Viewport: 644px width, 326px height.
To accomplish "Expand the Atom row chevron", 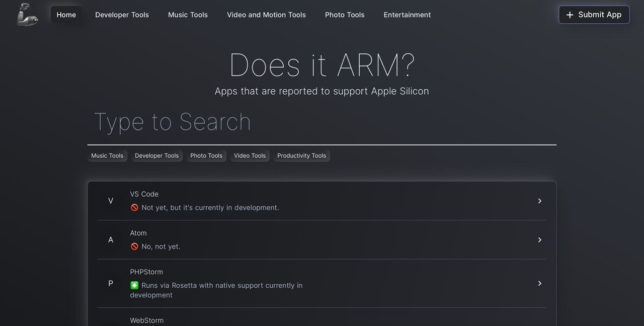I will click(539, 240).
